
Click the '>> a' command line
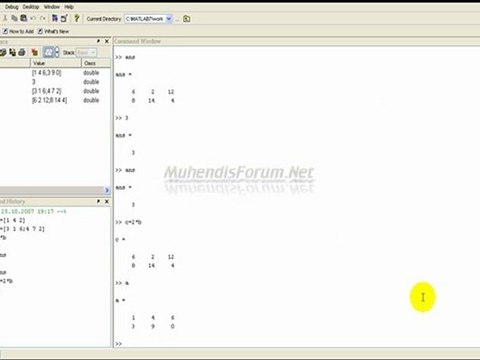[122, 283]
